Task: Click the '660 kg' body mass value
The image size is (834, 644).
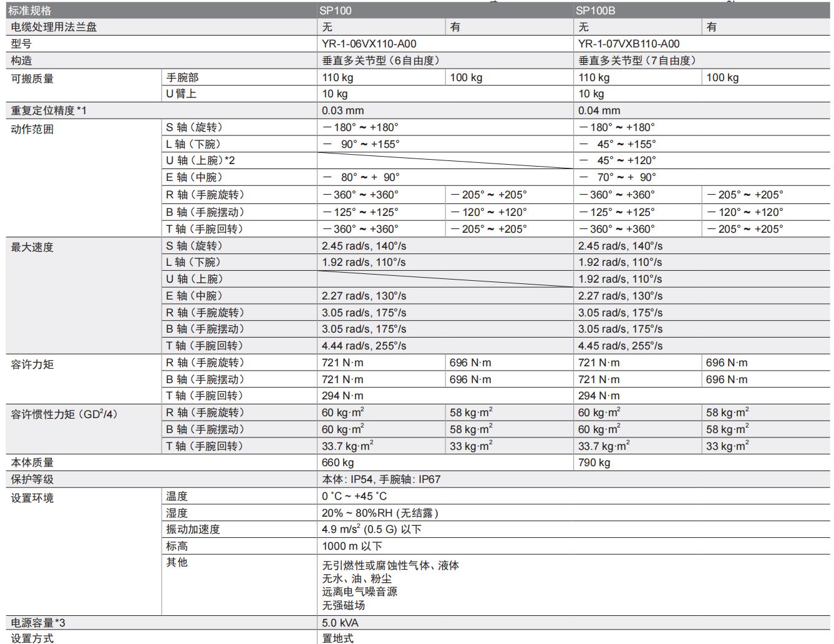Action: click(x=338, y=462)
